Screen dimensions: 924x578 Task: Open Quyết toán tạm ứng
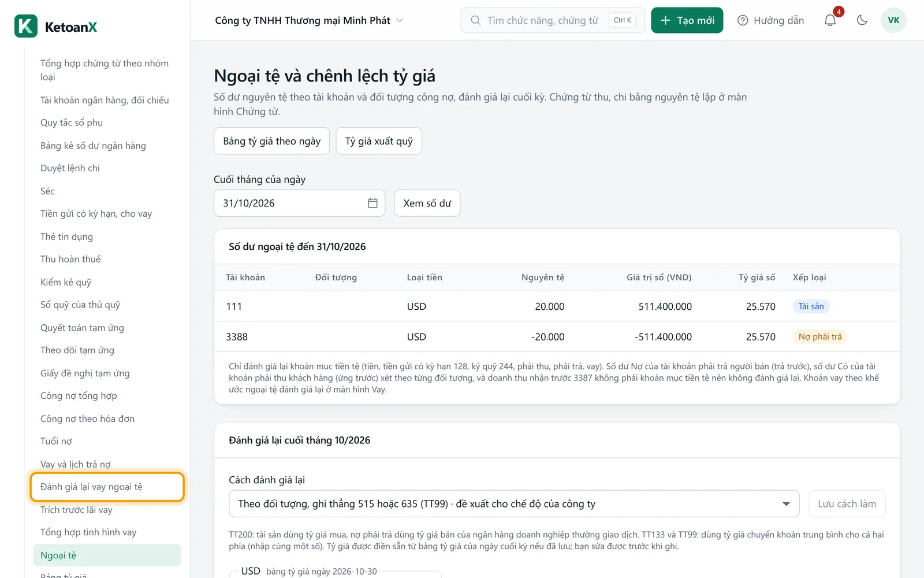(107, 328)
